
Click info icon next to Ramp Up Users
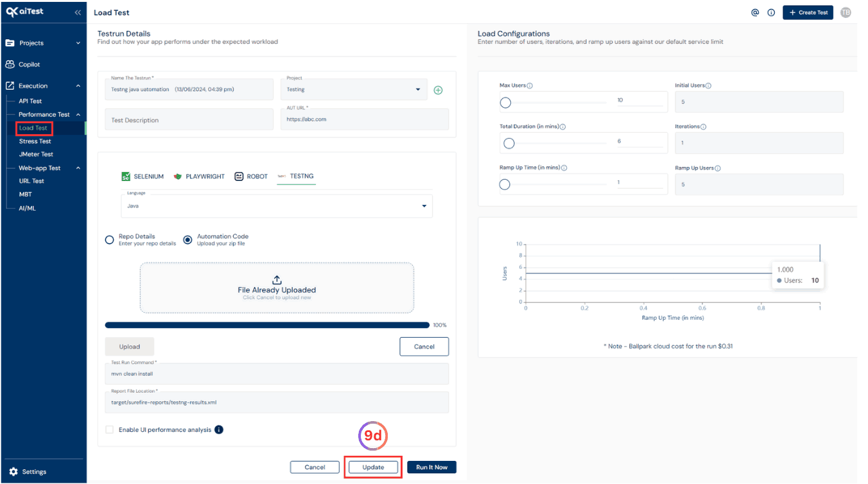tap(718, 168)
